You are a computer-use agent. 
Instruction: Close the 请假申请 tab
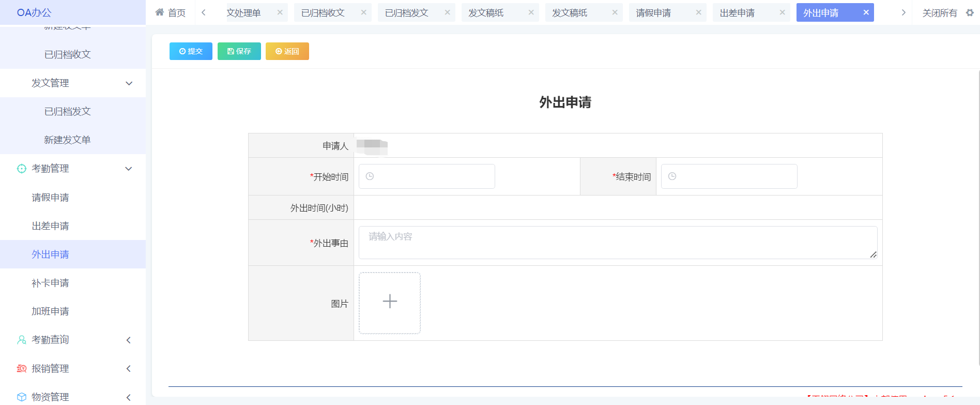tap(698, 12)
